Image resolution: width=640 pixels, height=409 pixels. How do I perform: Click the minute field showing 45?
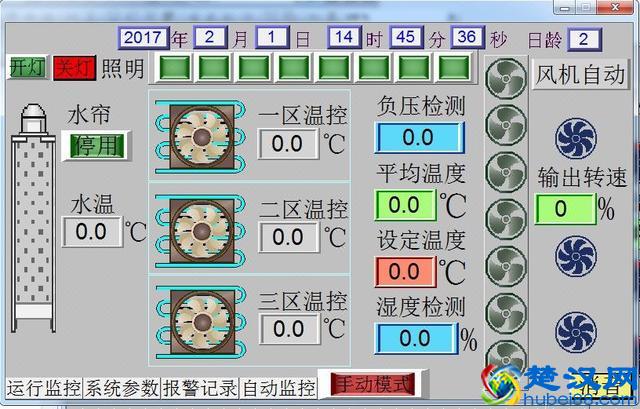(405, 37)
